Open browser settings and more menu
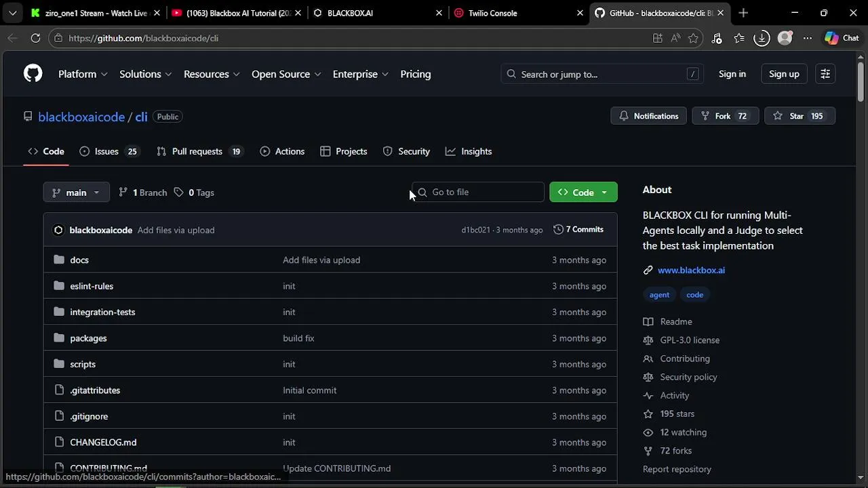Image resolution: width=868 pixels, height=488 pixels. click(x=807, y=39)
